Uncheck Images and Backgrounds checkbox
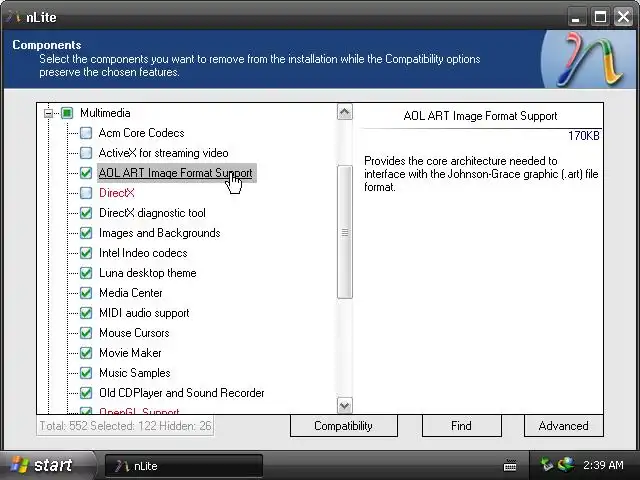 point(86,233)
